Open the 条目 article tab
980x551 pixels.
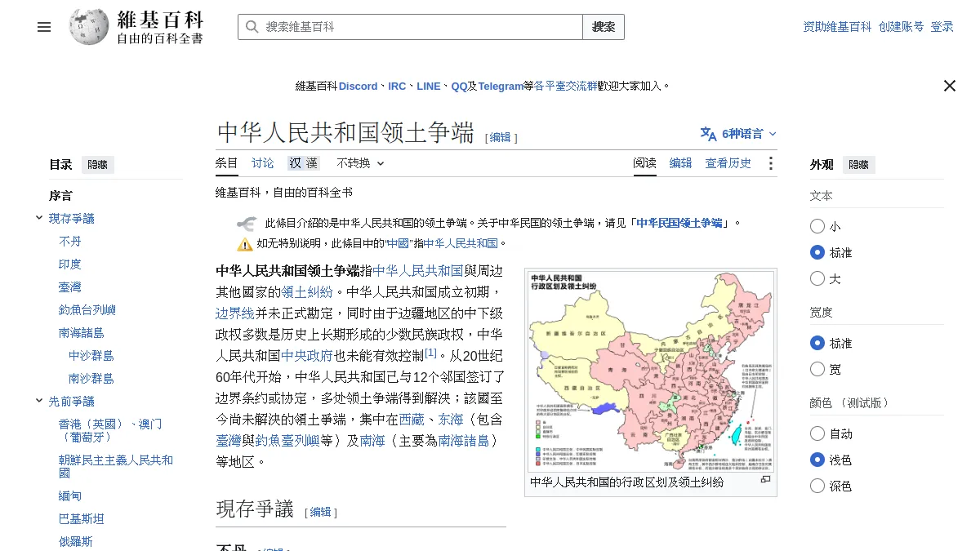coord(227,163)
